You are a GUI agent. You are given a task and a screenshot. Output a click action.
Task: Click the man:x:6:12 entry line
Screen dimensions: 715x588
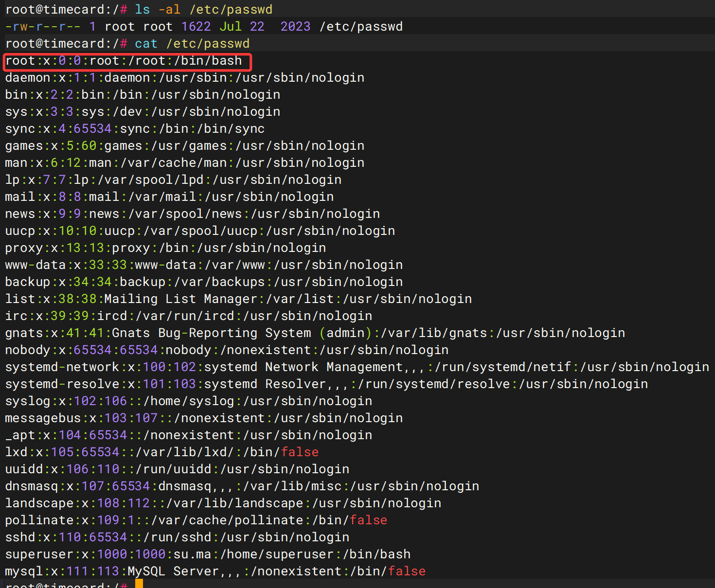coord(185,162)
